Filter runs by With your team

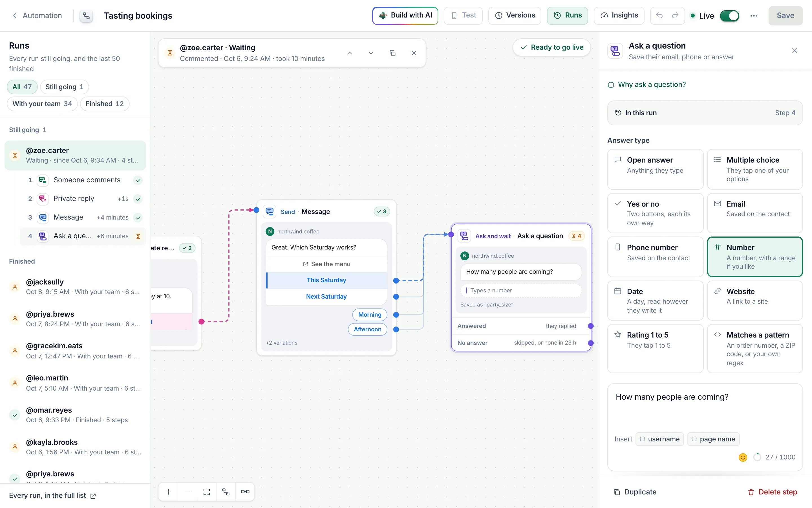[42, 104]
